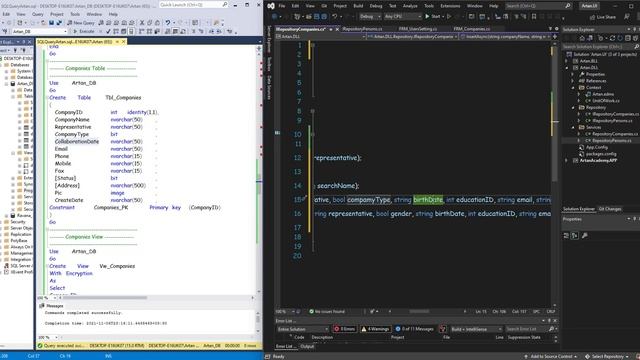Collapse the Repository folder in Solution Explorer

coord(573,107)
